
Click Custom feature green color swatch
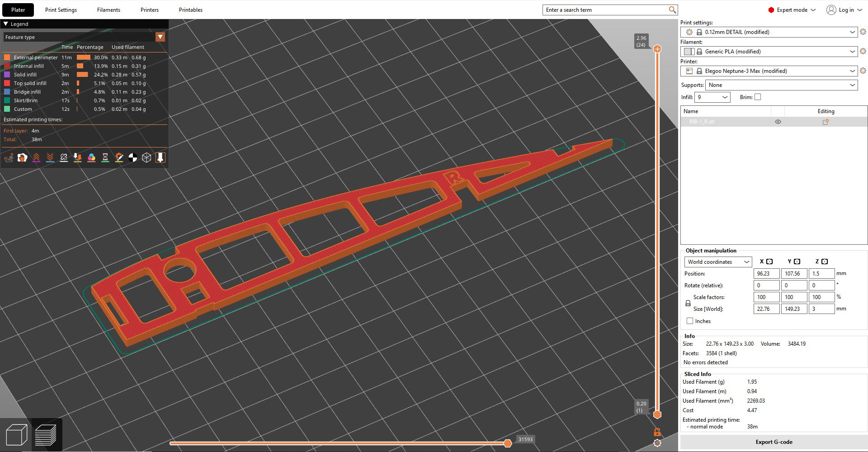tap(7, 109)
